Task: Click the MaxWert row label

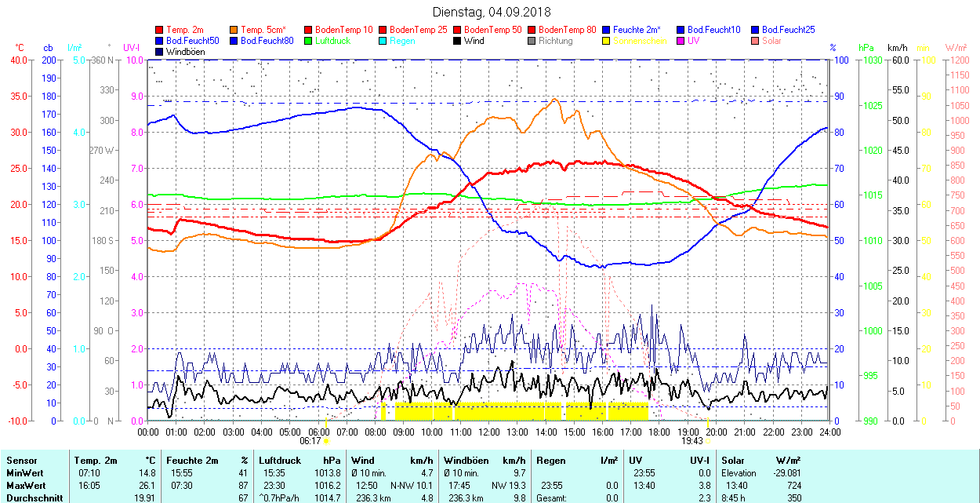Action: pos(27,486)
